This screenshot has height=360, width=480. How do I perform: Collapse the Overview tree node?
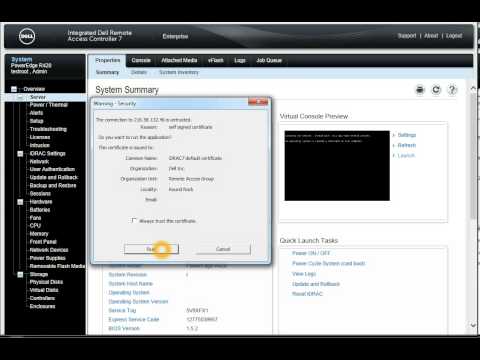click(14, 89)
